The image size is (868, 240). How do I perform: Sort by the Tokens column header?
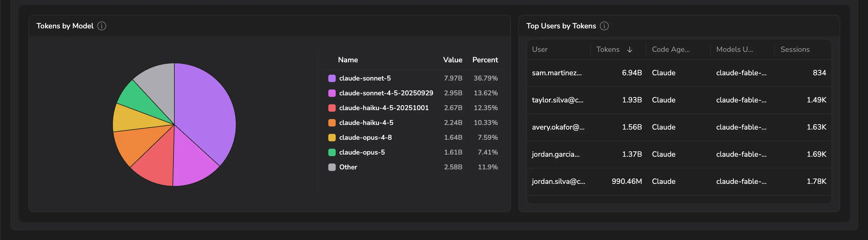(x=607, y=49)
